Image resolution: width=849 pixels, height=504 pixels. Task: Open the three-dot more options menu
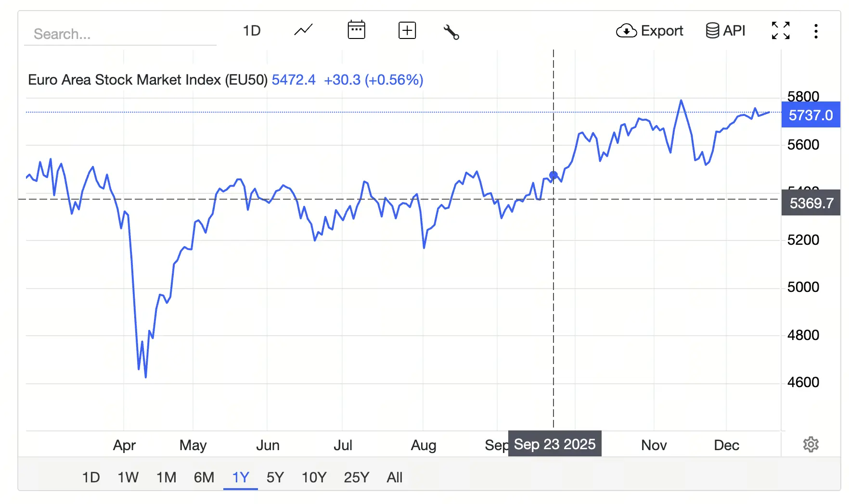coord(816,31)
